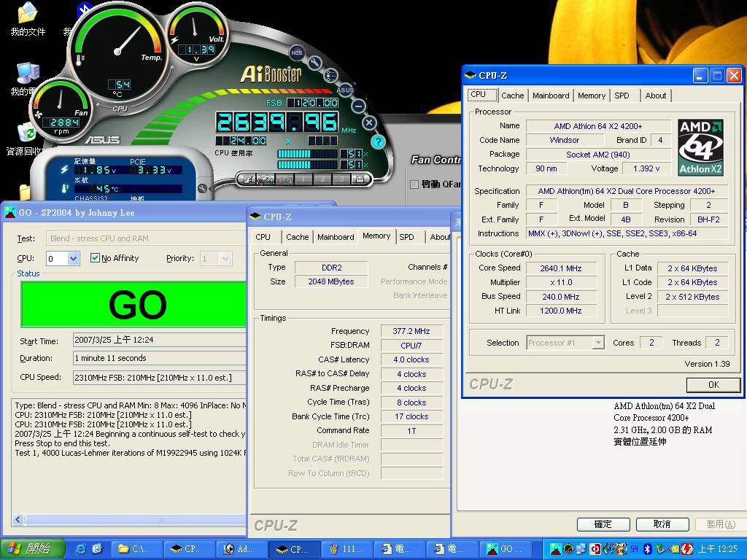Click the minus minimize icon in AI Booster
747x560 pixels.
point(359,106)
